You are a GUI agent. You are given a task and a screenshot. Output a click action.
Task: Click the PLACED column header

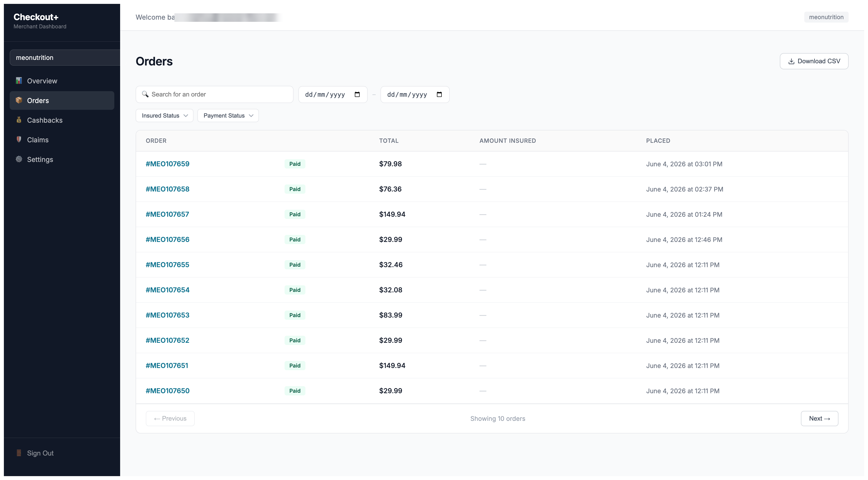(658, 141)
